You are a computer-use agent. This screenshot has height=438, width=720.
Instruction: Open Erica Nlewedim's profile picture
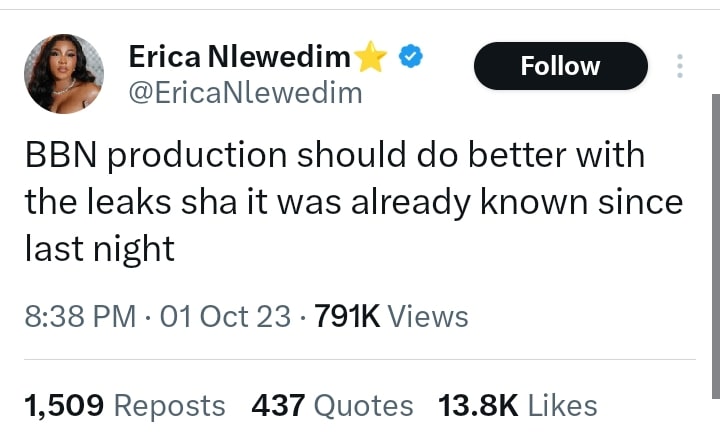(64, 74)
